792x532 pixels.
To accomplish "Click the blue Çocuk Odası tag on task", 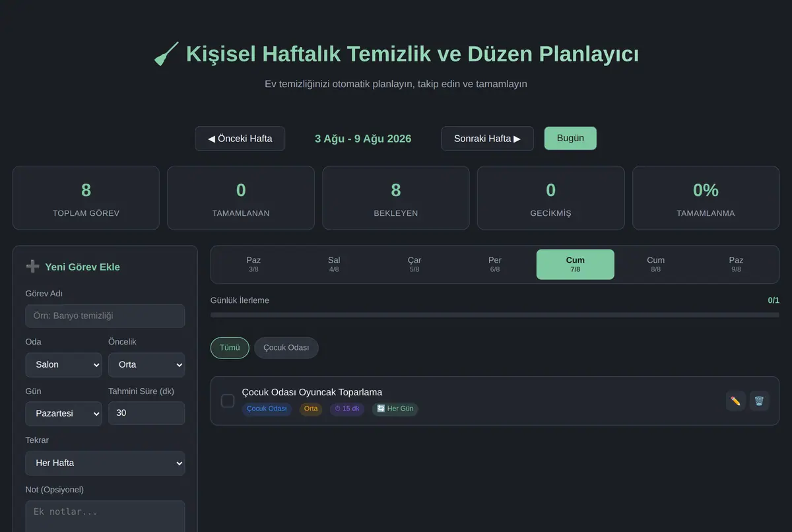I will (267, 409).
